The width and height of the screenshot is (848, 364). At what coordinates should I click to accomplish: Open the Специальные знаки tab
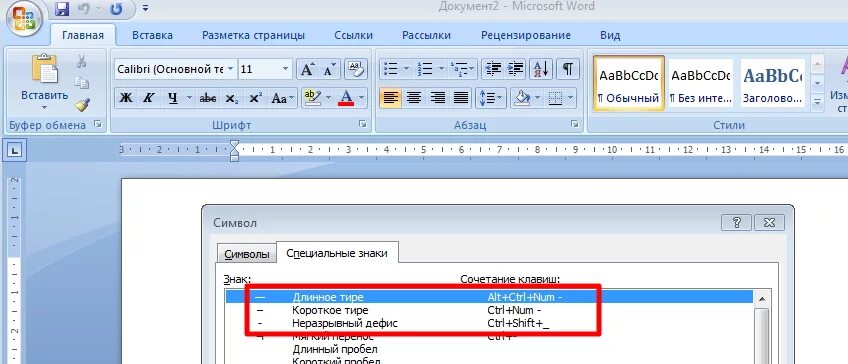click(337, 253)
